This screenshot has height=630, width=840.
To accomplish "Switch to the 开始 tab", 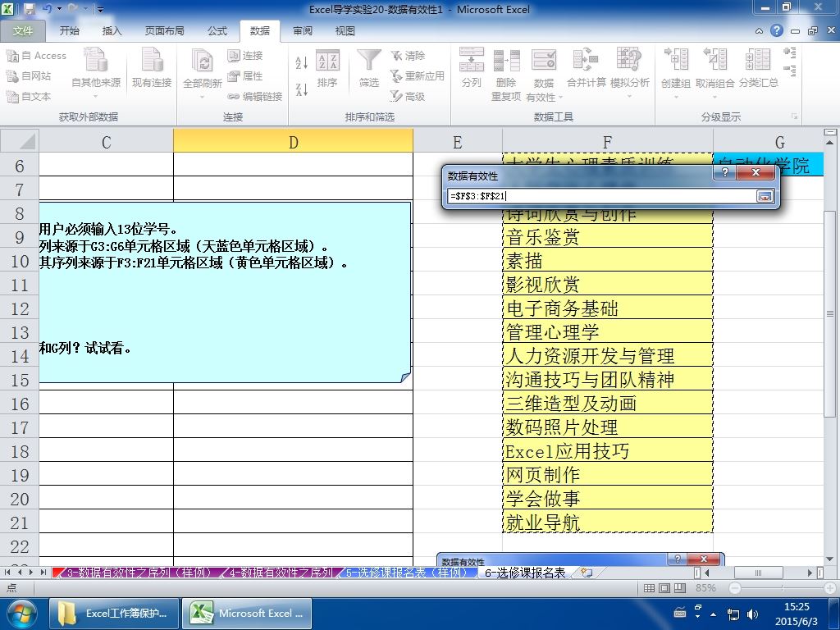I will 69,31.
